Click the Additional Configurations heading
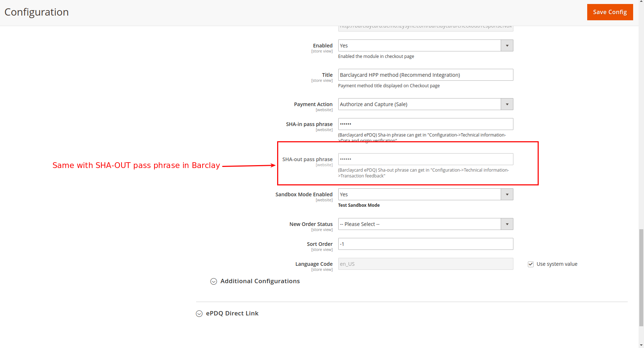Viewport: 644px width, 348px height. [x=260, y=281]
